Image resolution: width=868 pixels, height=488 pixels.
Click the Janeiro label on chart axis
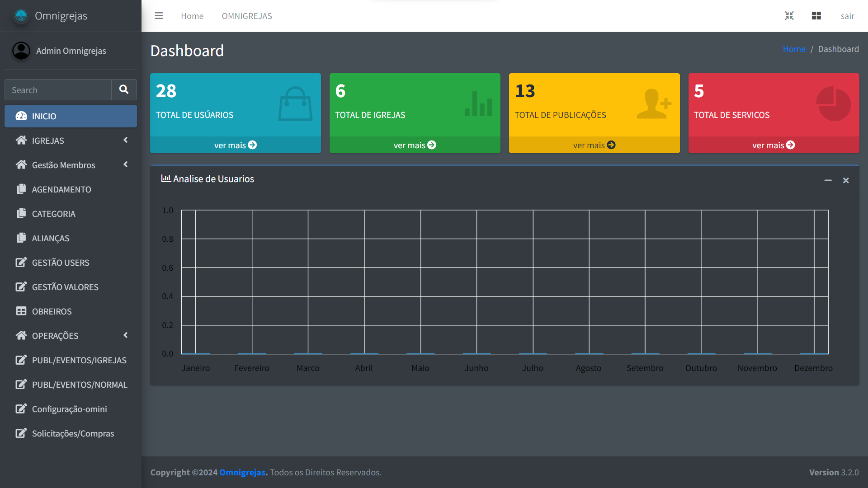196,368
